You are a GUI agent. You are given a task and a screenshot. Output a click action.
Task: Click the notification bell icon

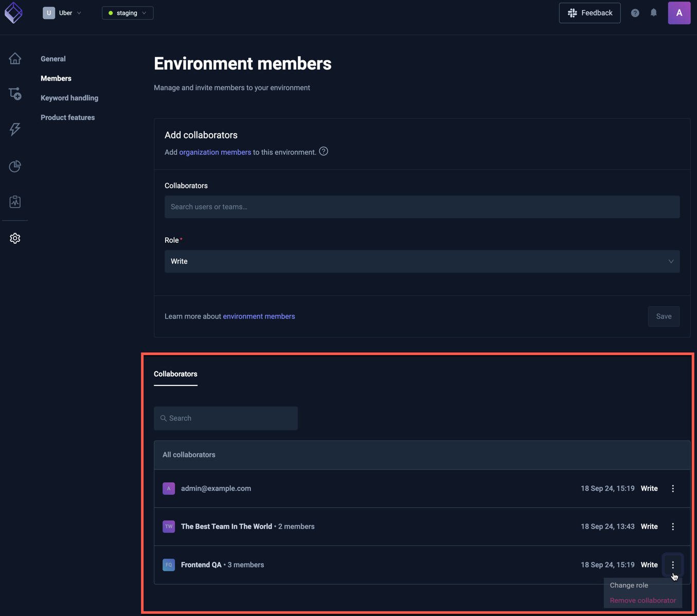click(x=653, y=13)
